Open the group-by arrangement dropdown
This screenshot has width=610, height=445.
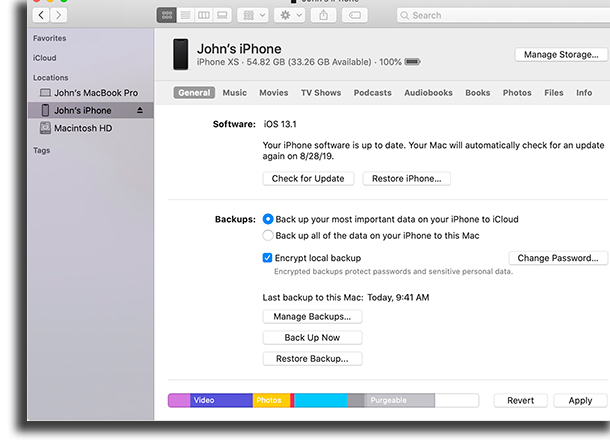tap(253, 15)
